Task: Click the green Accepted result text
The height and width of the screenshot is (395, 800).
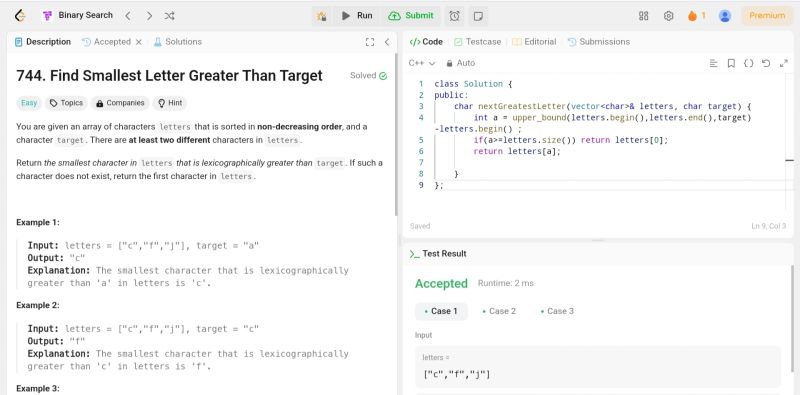Action: (441, 284)
